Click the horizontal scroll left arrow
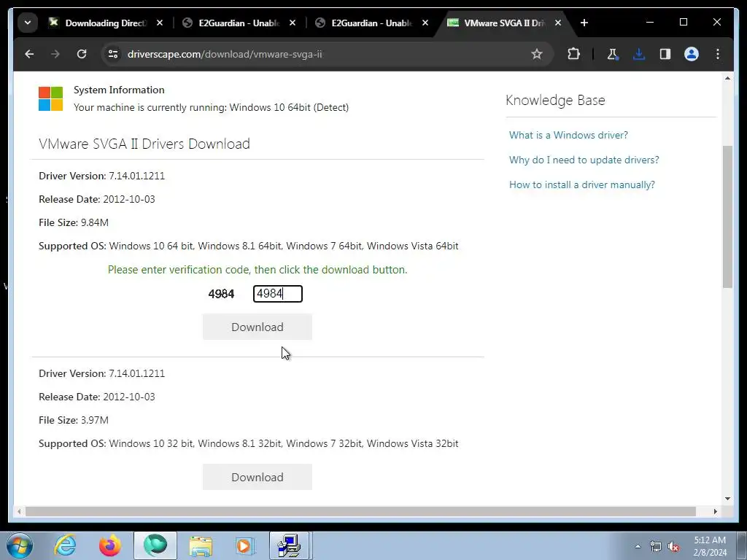Viewport: 747px width, 560px height. [x=19, y=511]
